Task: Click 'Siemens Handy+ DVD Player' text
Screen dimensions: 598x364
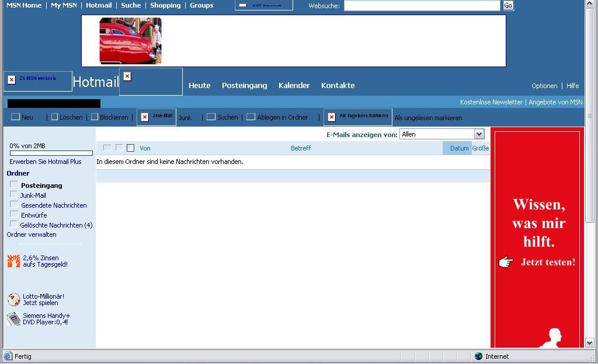Action: pyautogui.click(x=46, y=318)
